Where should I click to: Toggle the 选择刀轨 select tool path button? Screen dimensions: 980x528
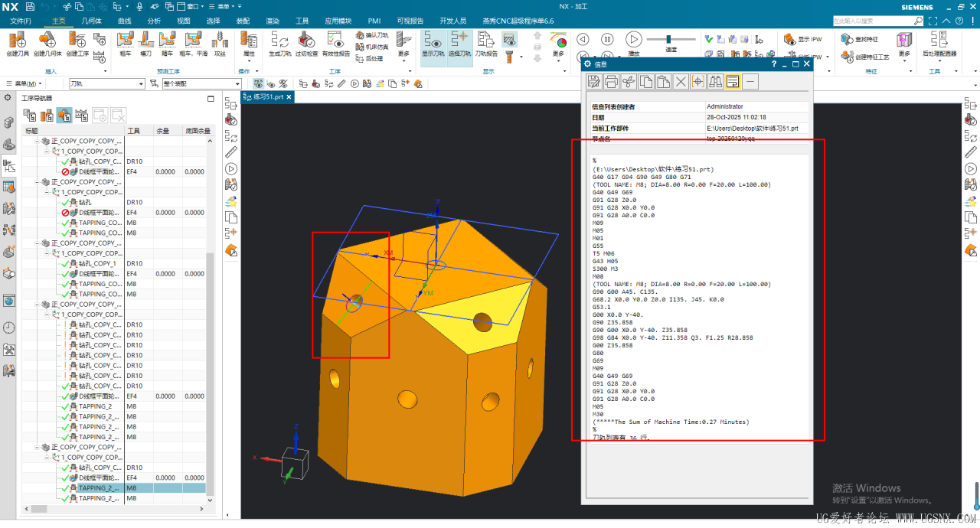coord(459,44)
